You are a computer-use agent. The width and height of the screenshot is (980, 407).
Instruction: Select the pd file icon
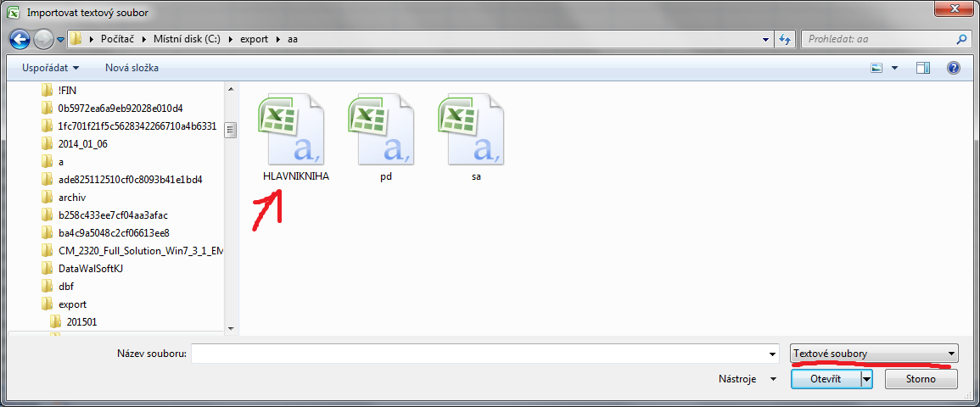click(x=382, y=129)
